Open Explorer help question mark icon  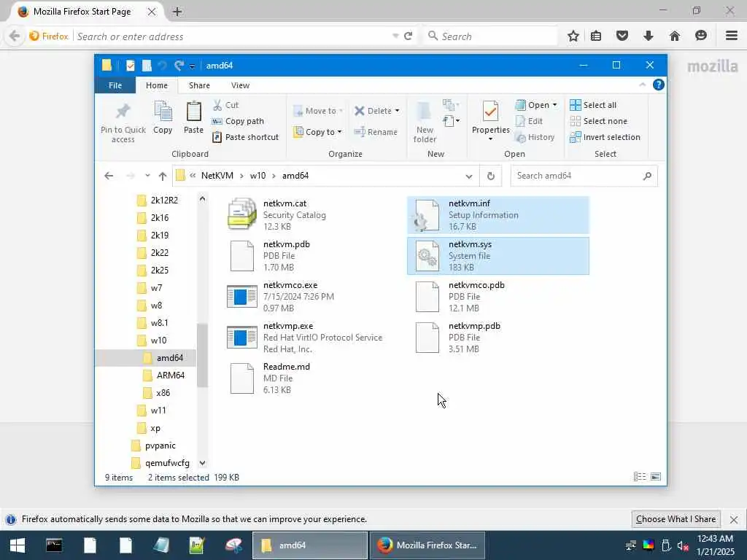point(659,85)
